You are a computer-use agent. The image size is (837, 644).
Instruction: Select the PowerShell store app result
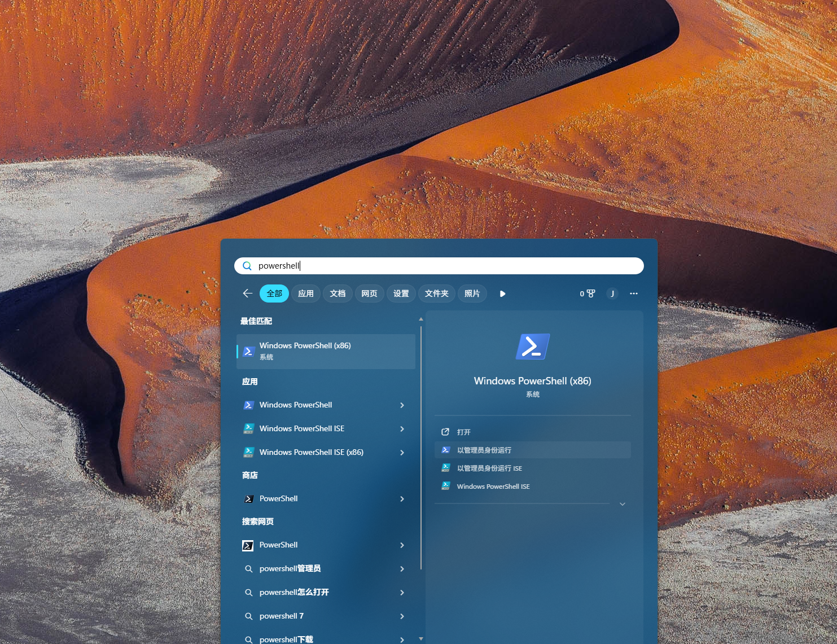(x=278, y=499)
